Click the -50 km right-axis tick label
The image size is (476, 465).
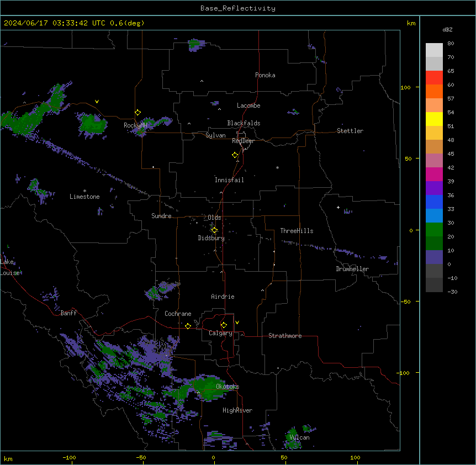click(x=405, y=302)
